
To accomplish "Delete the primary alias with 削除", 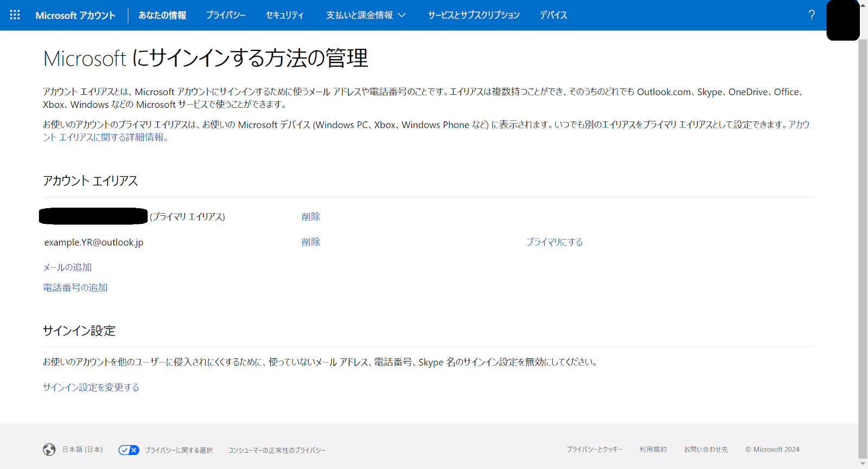I will [311, 216].
